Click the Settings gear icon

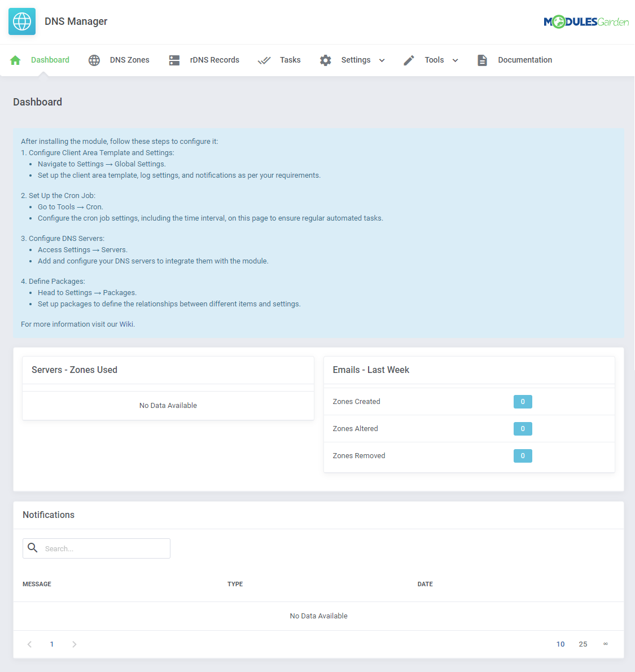click(326, 60)
